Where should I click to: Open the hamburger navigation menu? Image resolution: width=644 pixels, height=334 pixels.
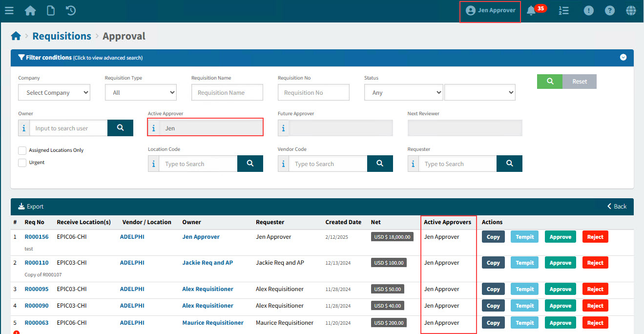[9, 10]
